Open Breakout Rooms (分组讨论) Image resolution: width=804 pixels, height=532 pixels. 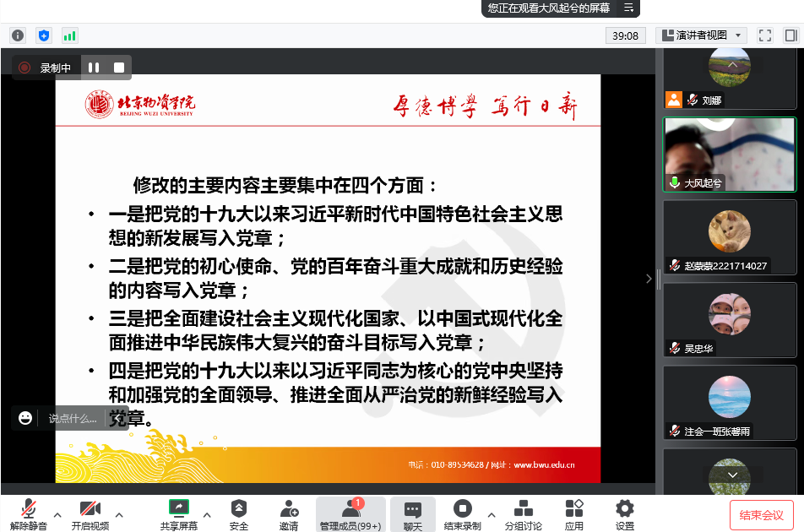coord(523,514)
